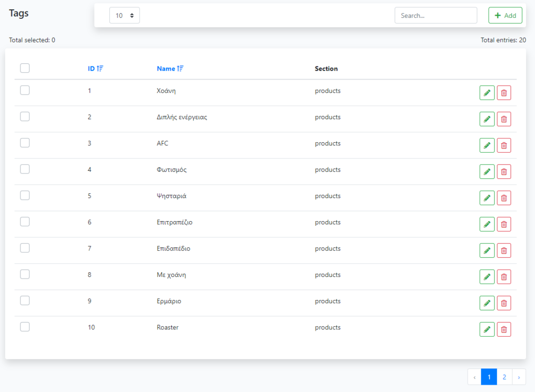This screenshot has height=392, width=535.
Task: Toggle the select-all checkbox in table header
Action: coord(25,68)
